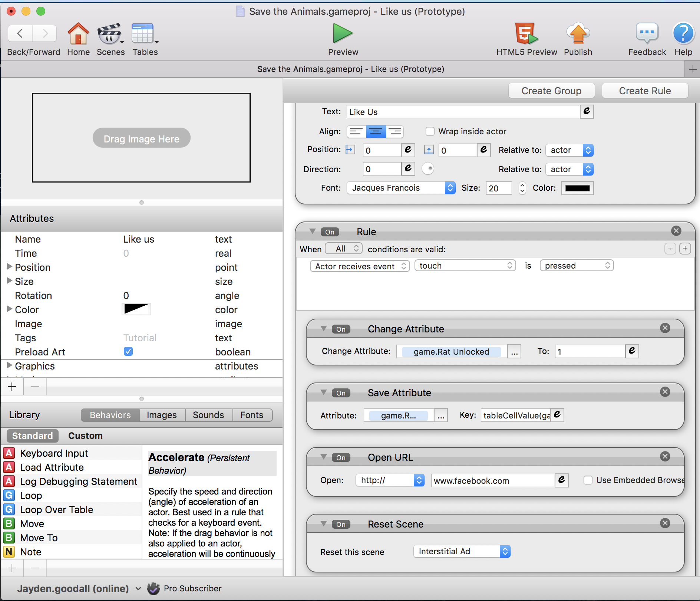700x601 pixels.
Task: Toggle Wrap inside actor checkbox
Action: (430, 131)
